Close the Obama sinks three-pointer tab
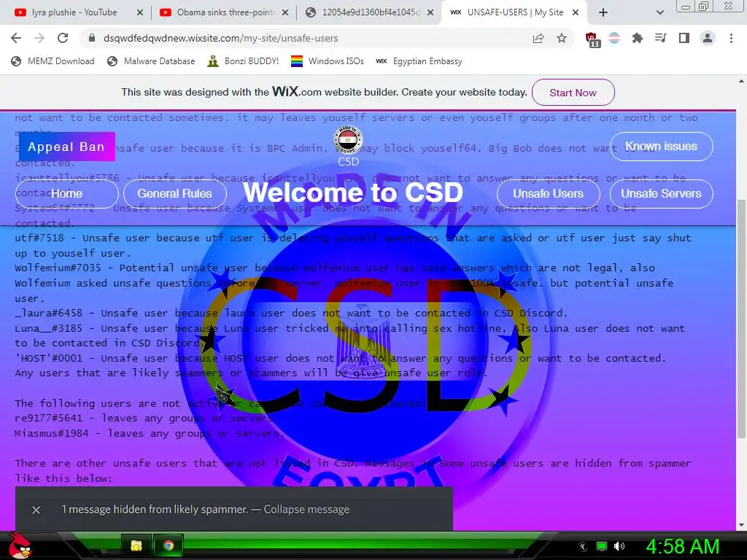The image size is (747, 560). [x=285, y=13]
